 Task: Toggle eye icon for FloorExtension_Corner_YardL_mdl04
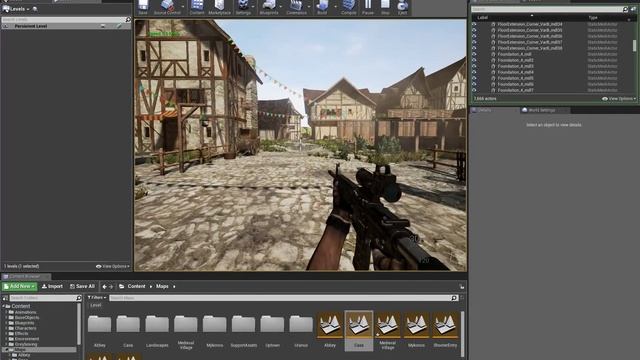click(x=474, y=24)
